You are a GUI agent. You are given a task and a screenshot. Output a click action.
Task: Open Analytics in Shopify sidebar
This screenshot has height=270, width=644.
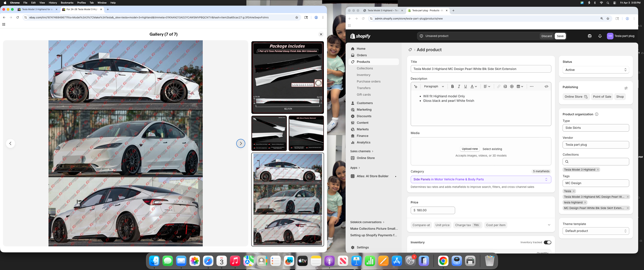364,142
